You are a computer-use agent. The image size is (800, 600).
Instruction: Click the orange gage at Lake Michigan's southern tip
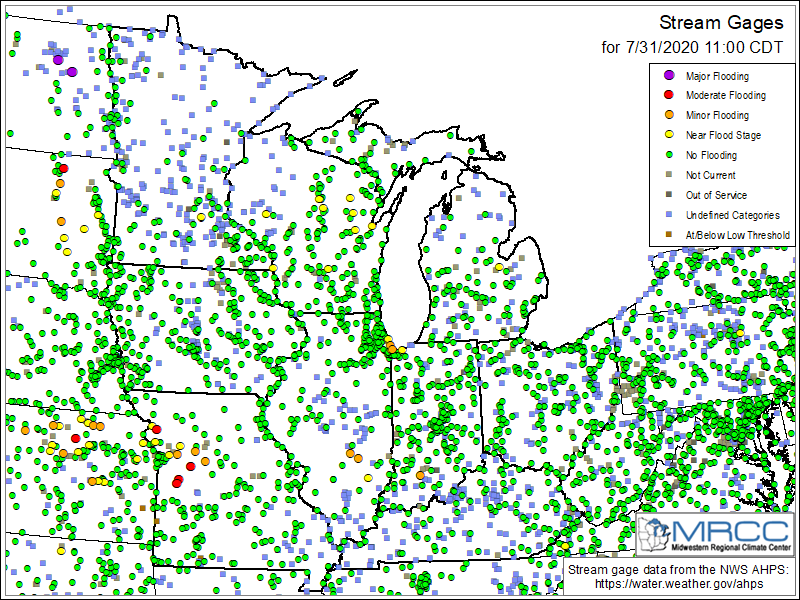[390, 347]
